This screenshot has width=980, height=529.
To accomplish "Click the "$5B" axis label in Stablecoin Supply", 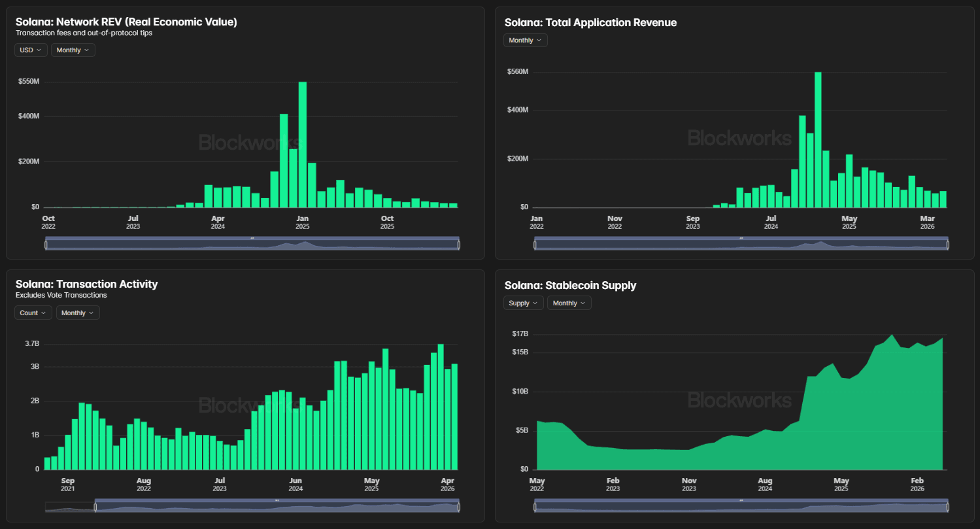I will pos(522,430).
